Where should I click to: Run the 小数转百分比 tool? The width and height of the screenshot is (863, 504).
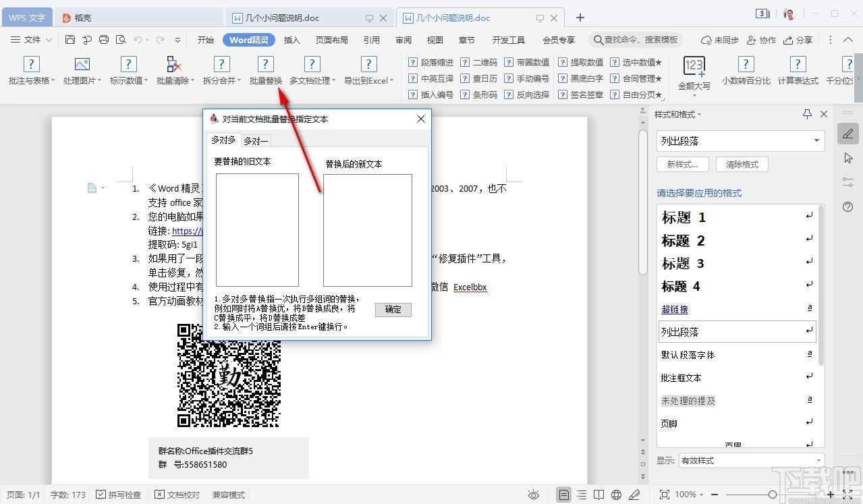tap(746, 71)
